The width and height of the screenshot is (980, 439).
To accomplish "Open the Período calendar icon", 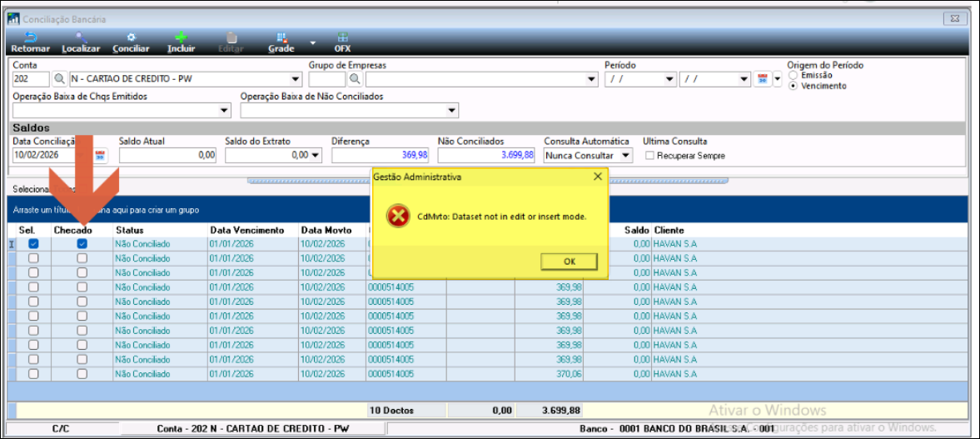I will coord(762,79).
